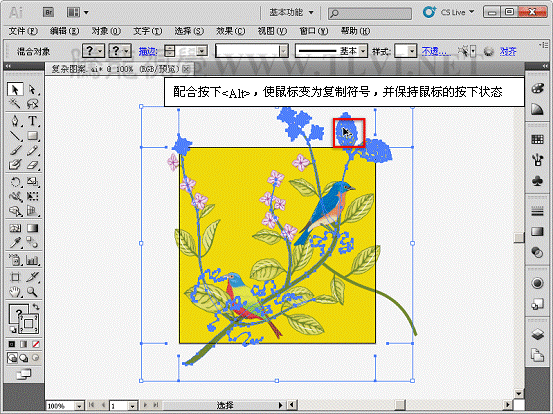Open the 样式 style dropdown
This screenshot has height=414, width=553.
[406, 51]
